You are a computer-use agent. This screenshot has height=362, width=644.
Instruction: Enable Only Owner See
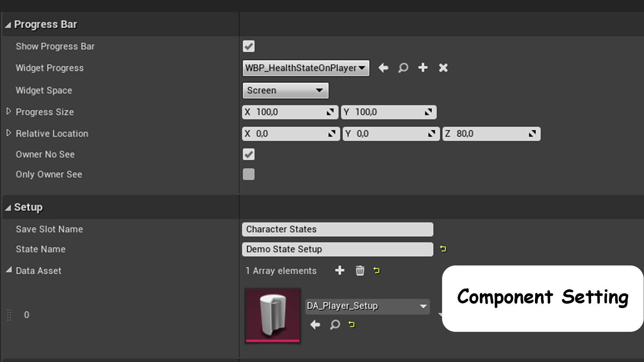249,174
